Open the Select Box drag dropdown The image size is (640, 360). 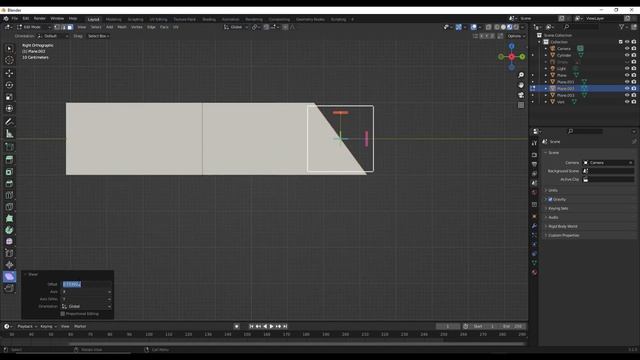coord(98,36)
